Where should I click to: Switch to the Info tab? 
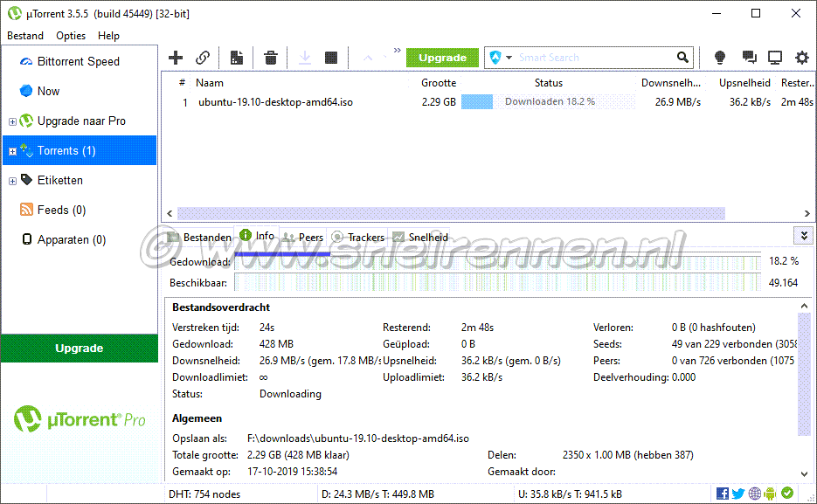(x=257, y=236)
